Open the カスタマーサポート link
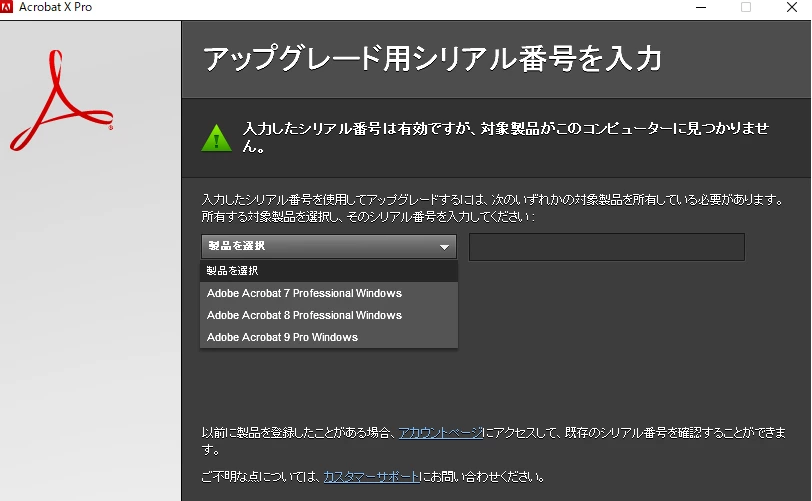Image resolution: width=812 pixels, height=501 pixels. point(371,477)
